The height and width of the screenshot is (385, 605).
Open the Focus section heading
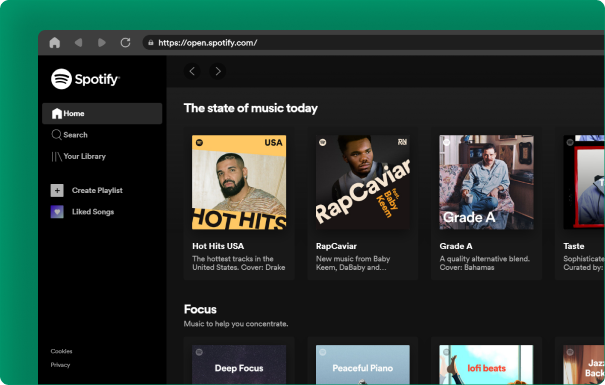200,309
